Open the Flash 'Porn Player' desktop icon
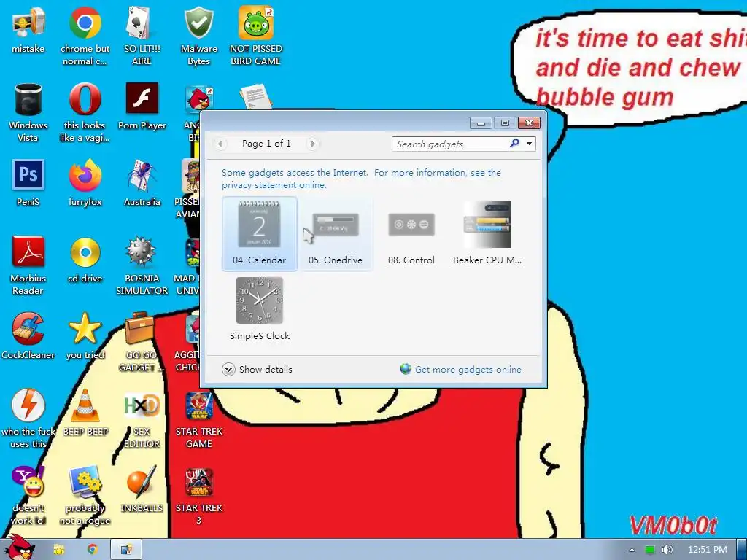747x560 pixels. click(x=142, y=106)
